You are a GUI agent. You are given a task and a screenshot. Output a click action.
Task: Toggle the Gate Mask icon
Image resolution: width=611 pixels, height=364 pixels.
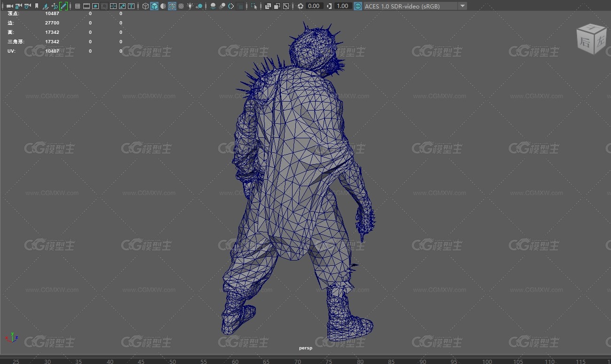coord(104,6)
